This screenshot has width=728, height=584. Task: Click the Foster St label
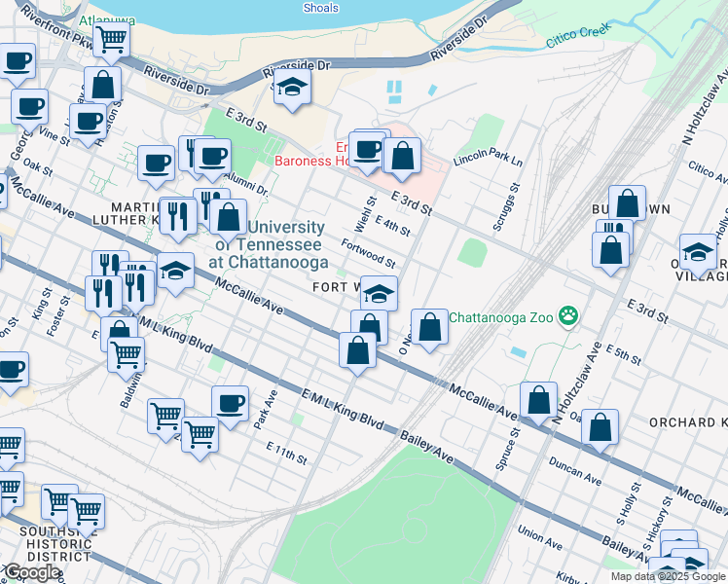coord(58,316)
